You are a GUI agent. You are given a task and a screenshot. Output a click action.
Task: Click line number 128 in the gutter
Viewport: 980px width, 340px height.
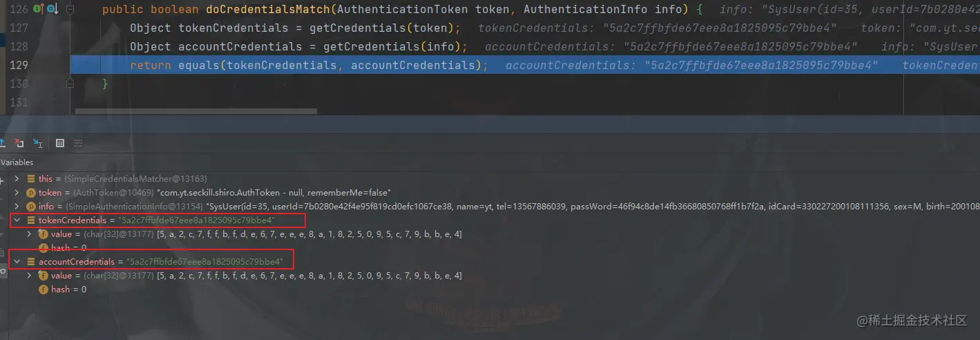click(20, 47)
